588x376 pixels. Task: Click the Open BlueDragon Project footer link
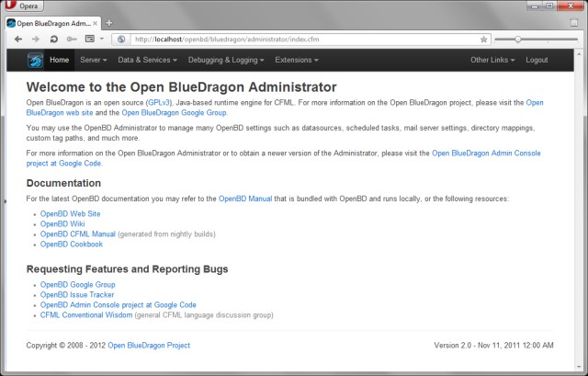(149, 346)
